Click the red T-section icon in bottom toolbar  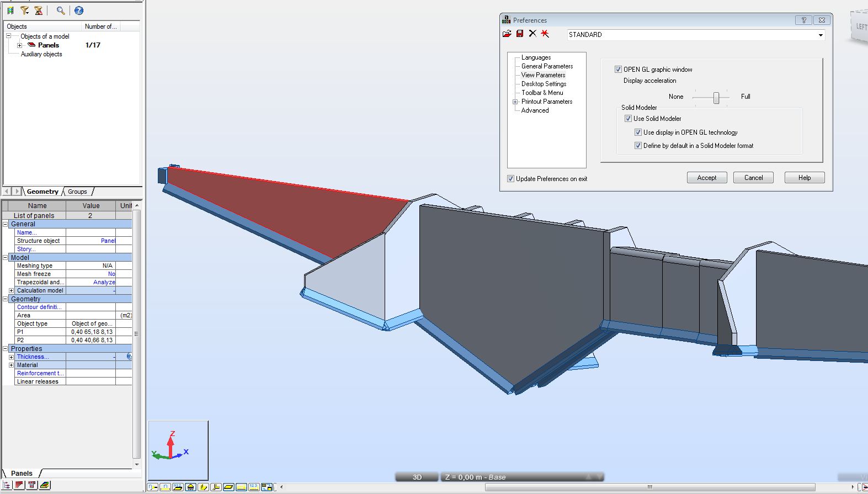[x=32, y=485]
